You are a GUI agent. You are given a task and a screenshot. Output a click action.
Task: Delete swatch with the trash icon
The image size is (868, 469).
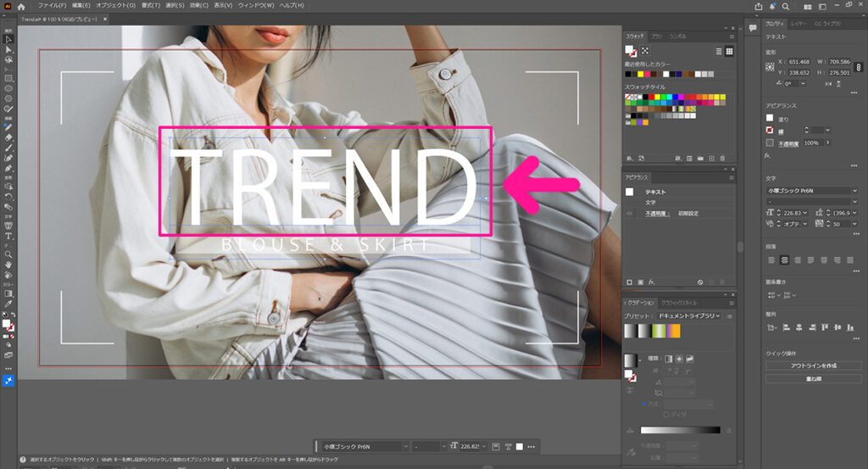[x=722, y=159]
